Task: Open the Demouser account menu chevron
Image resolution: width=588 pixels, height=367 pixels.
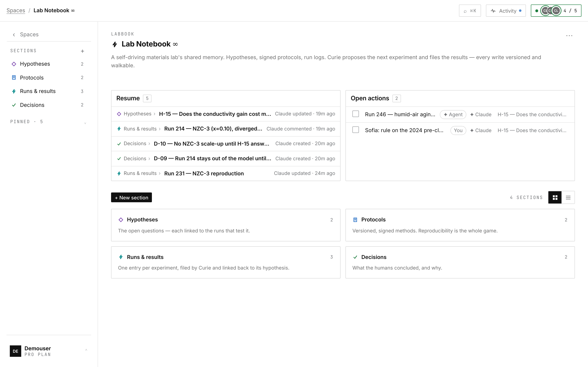Action: coord(86,350)
